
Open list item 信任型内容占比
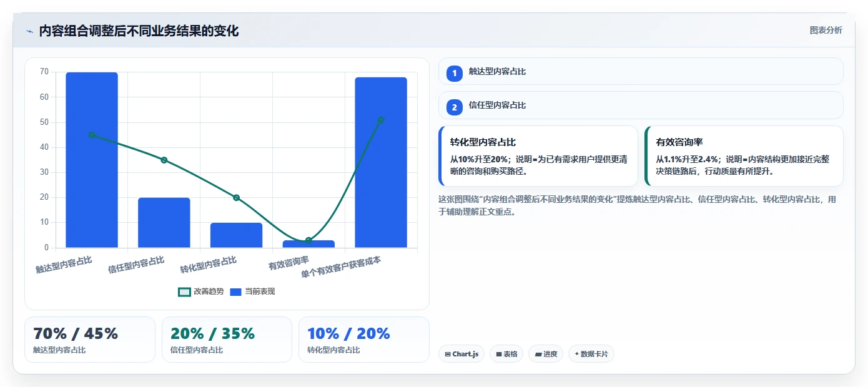point(641,105)
